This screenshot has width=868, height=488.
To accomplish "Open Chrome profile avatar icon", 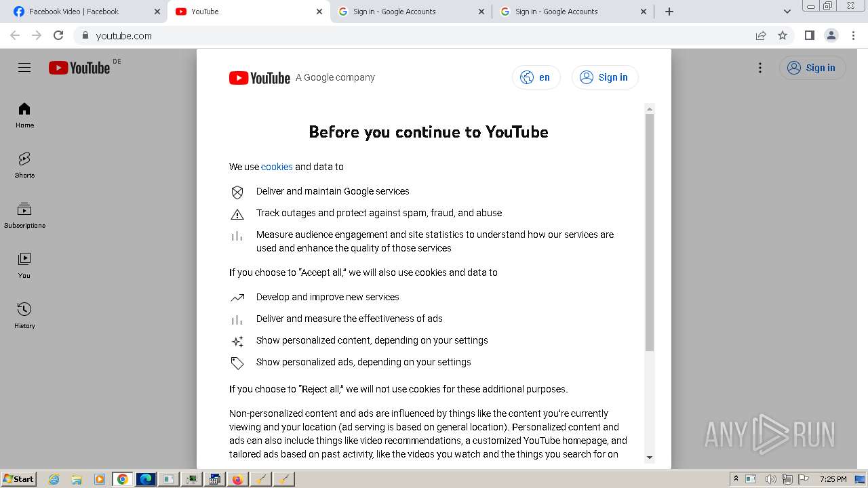I will (831, 35).
